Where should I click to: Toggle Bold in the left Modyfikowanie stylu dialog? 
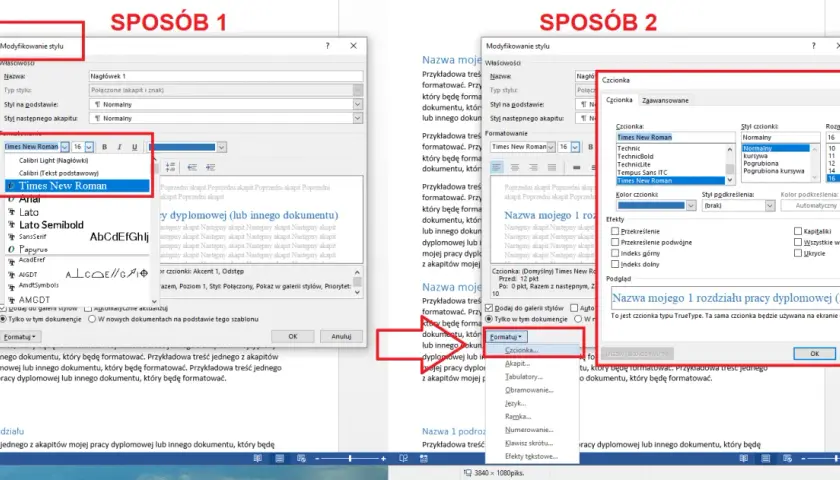[x=104, y=147]
